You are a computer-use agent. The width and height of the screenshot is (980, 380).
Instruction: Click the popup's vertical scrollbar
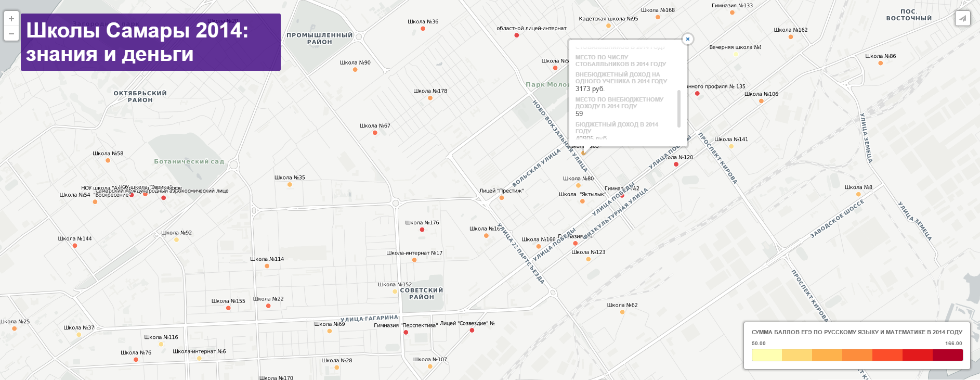click(679, 108)
